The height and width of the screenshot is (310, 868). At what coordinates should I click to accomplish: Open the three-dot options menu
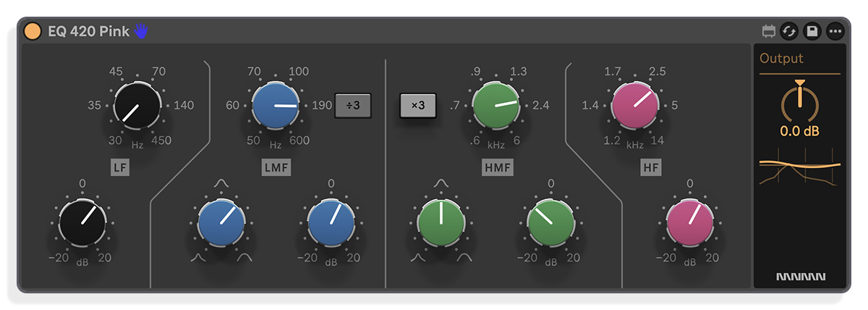click(x=835, y=31)
